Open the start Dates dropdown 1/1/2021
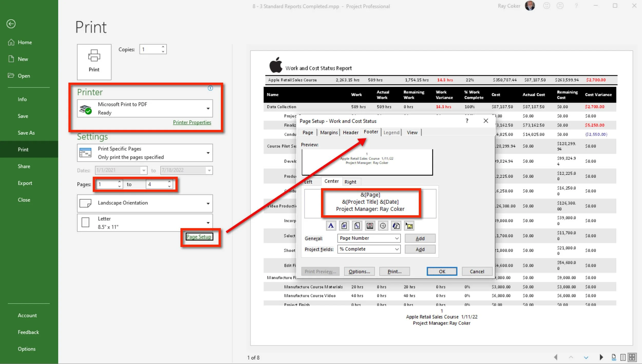 (x=144, y=170)
